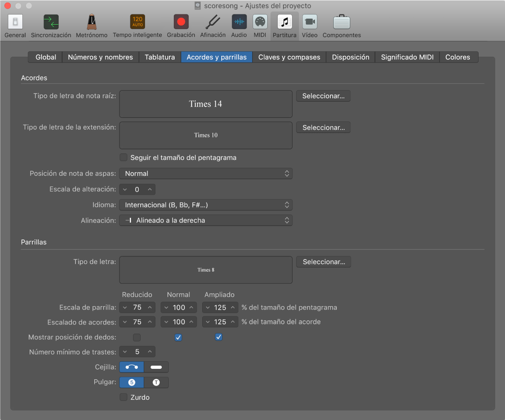The width and height of the screenshot is (505, 420).
Task: Open the Idioma dropdown menu
Action: click(x=206, y=205)
